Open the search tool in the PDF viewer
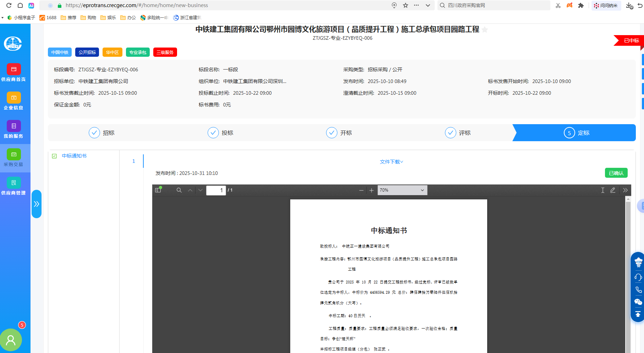The image size is (644, 353). (x=179, y=190)
